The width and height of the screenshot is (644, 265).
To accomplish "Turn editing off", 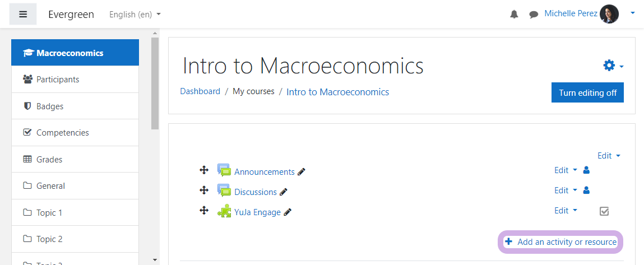I will coord(587,92).
